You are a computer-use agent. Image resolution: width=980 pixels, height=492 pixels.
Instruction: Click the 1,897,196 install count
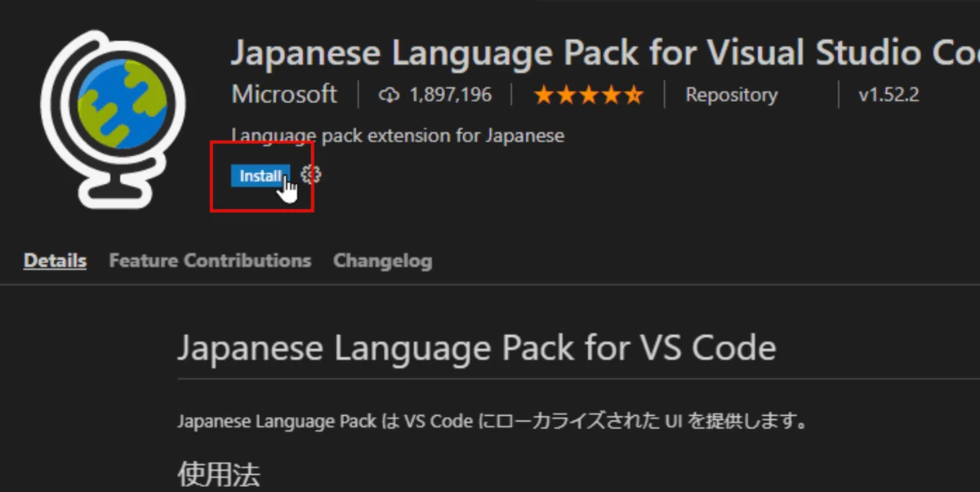[x=451, y=95]
